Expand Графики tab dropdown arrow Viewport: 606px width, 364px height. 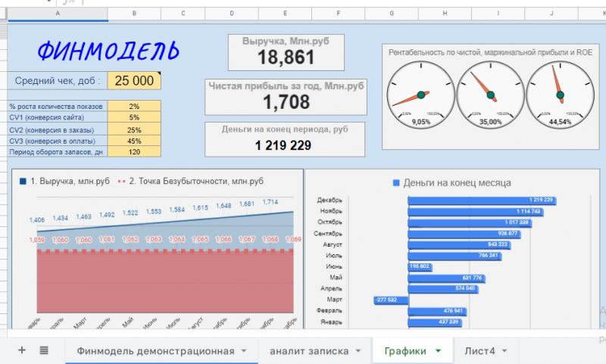pyautogui.click(x=438, y=351)
